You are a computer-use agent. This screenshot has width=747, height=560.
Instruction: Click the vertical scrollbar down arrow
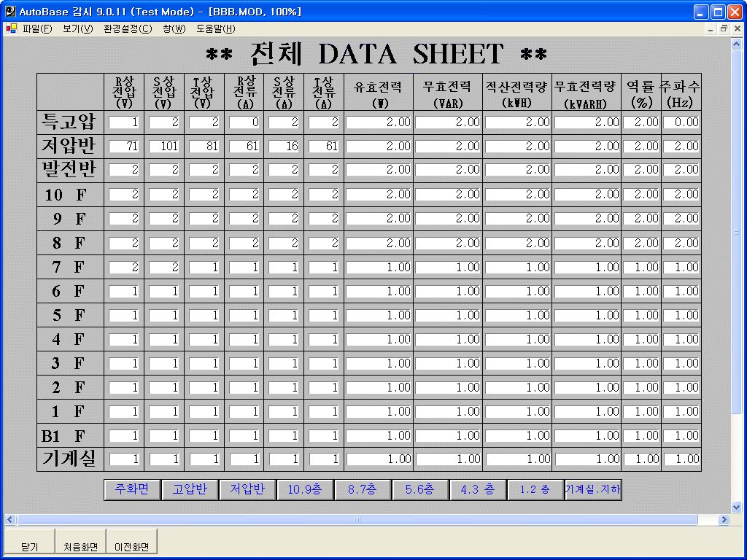(x=736, y=507)
